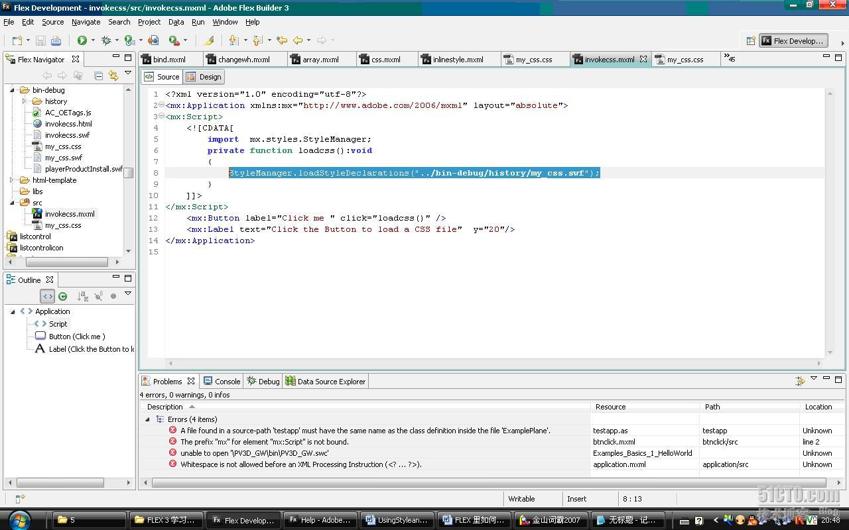Select invokecss.mxml in the src folder
This screenshot has width=849, height=530.
tap(69, 214)
